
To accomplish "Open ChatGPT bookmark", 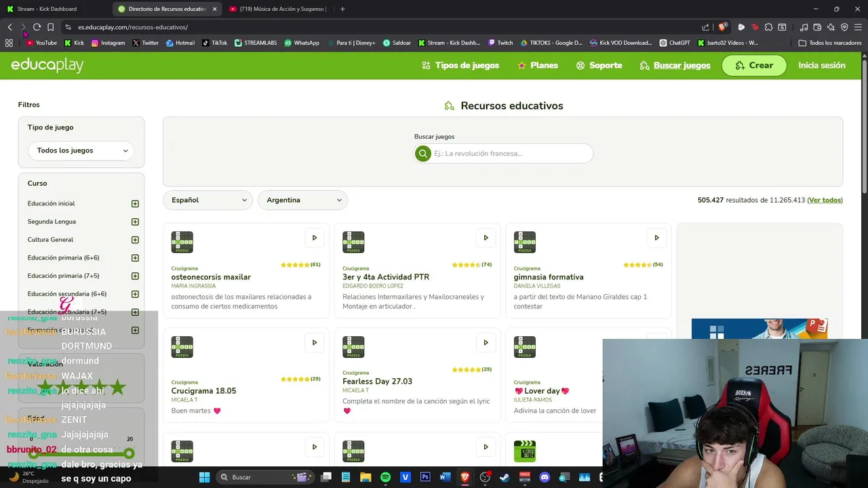I will pos(675,43).
